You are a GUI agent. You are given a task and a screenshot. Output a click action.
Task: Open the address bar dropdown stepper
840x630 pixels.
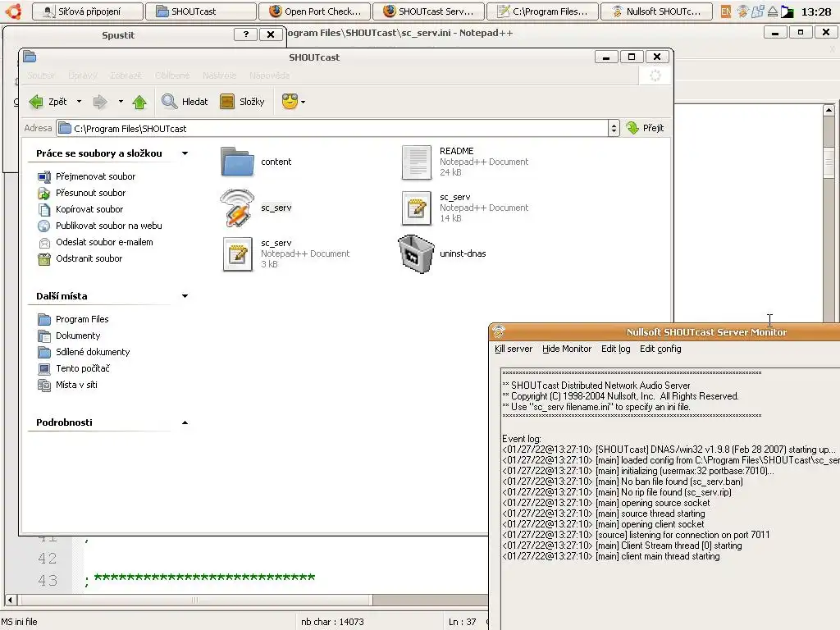click(614, 128)
